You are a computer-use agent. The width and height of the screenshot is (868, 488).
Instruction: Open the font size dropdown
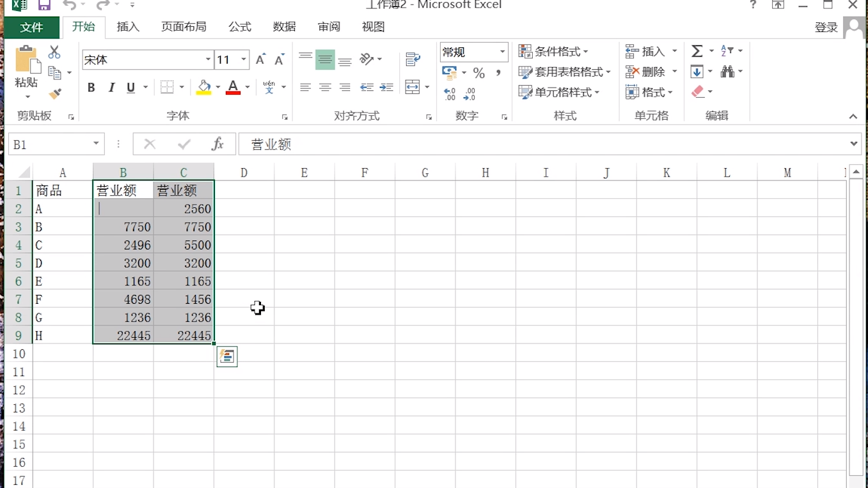coord(242,59)
